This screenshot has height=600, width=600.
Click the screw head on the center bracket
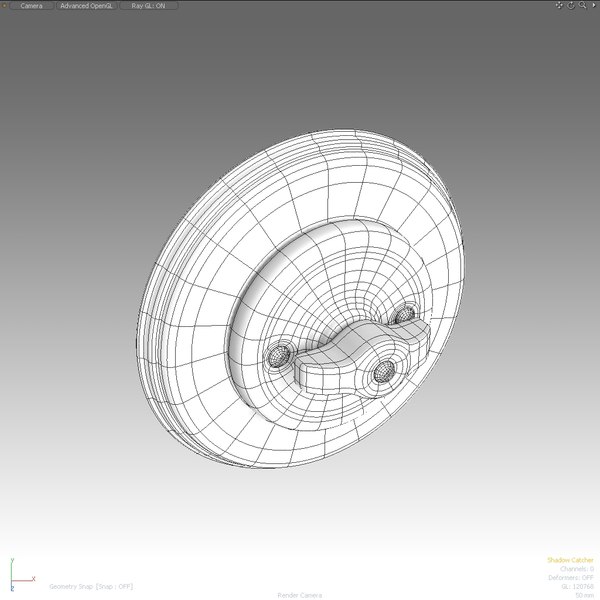[384, 371]
